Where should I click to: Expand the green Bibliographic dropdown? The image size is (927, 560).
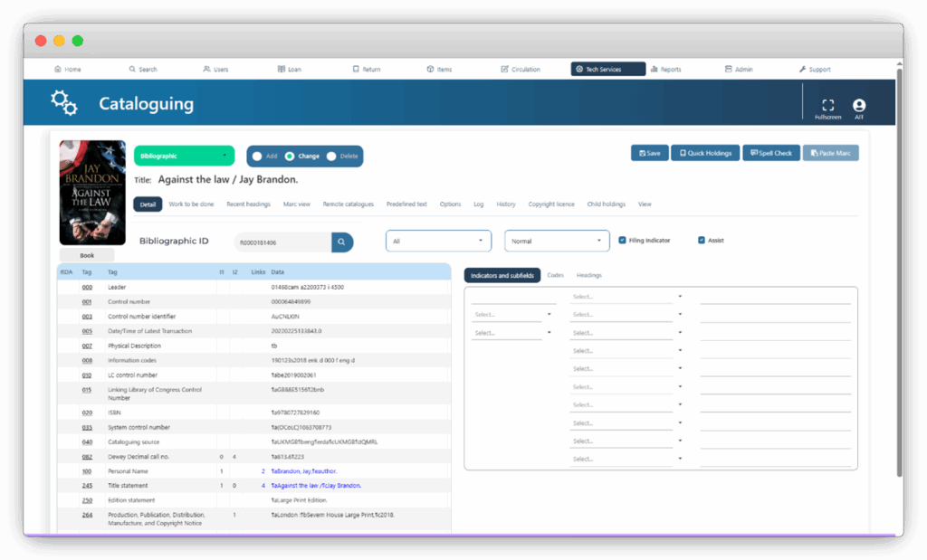pos(184,156)
